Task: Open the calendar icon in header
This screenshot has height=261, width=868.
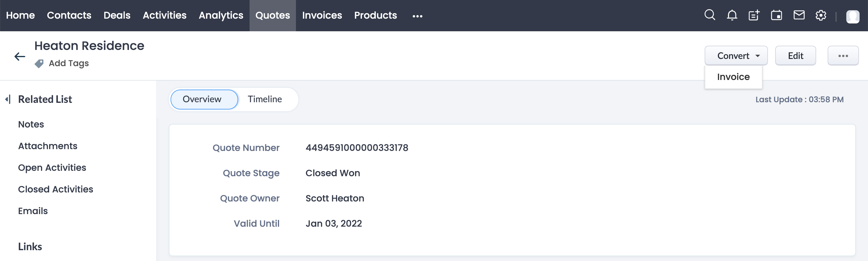Action: click(776, 15)
